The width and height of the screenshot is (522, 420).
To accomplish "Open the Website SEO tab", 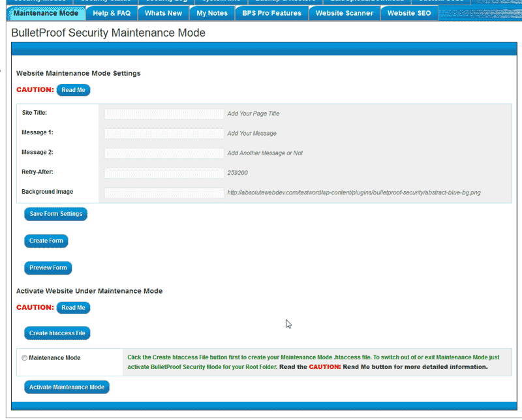I will click(x=409, y=13).
